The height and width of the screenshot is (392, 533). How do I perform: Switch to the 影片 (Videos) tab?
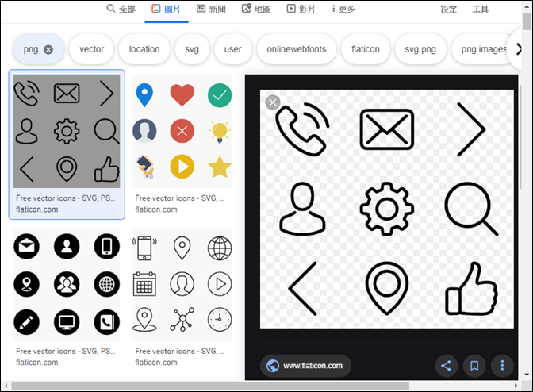[301, 9]
